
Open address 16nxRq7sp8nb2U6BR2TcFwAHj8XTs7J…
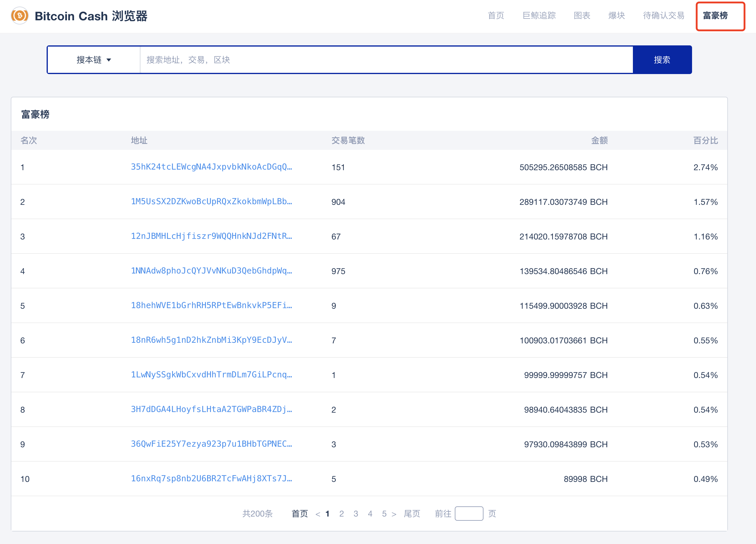(211, 479)
